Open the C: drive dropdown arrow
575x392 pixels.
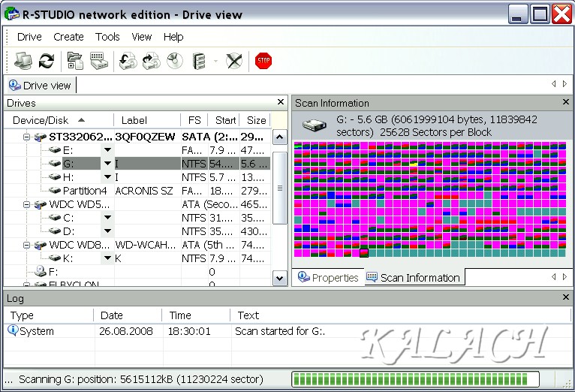pyautogui.click(x=107, y=218)
